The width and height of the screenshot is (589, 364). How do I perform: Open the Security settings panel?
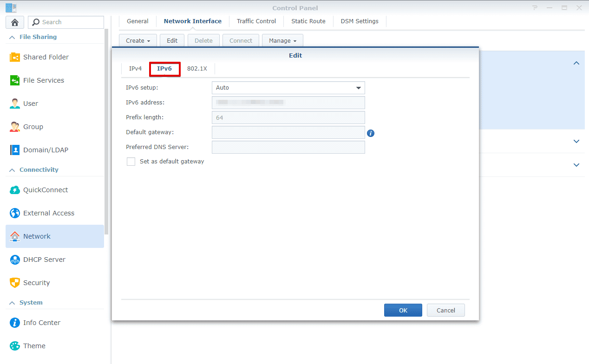click(37, 282)
